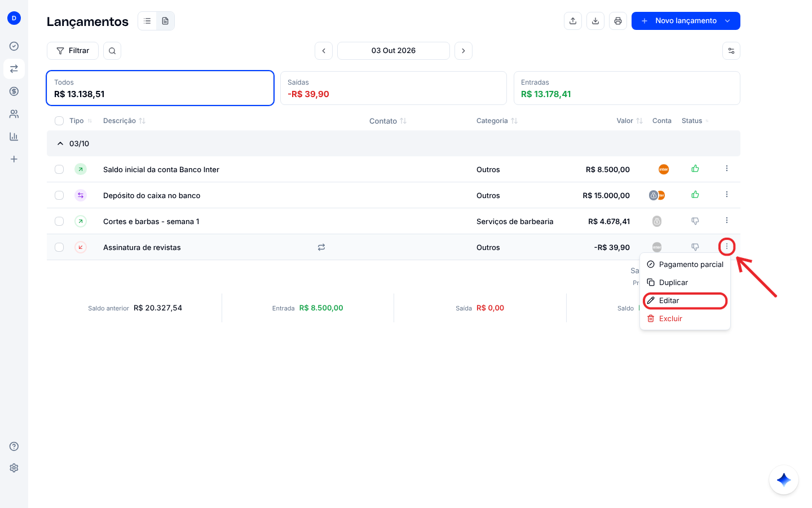812x508 pixels.
Task: Switch to the document view icon
Action: (165, 21)
